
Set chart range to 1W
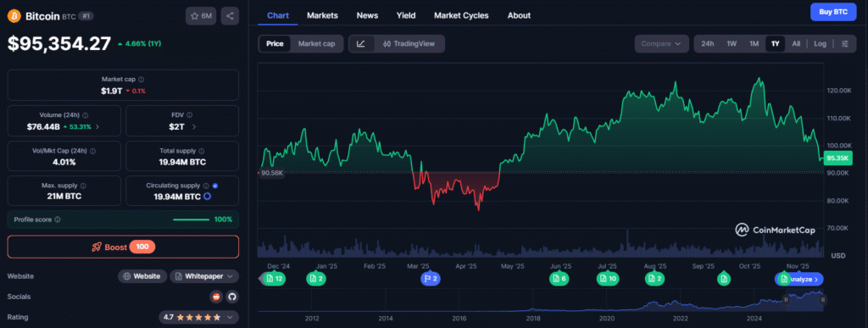[x=732, y=44]
